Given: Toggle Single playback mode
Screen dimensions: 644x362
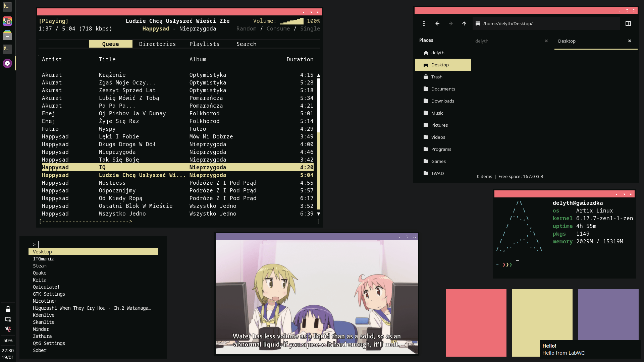Looking at the screenshot, I should (310, 29).
